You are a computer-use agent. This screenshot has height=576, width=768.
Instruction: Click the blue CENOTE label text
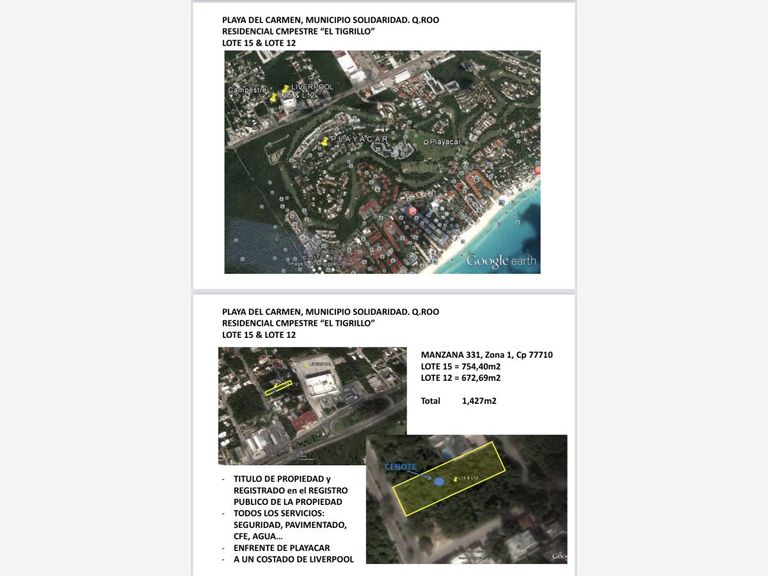click(400, 467)
